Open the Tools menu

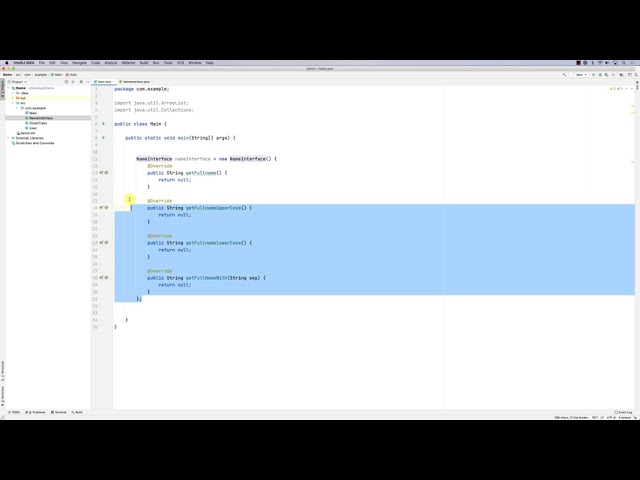pyautogui.click(x=168, y=63)
